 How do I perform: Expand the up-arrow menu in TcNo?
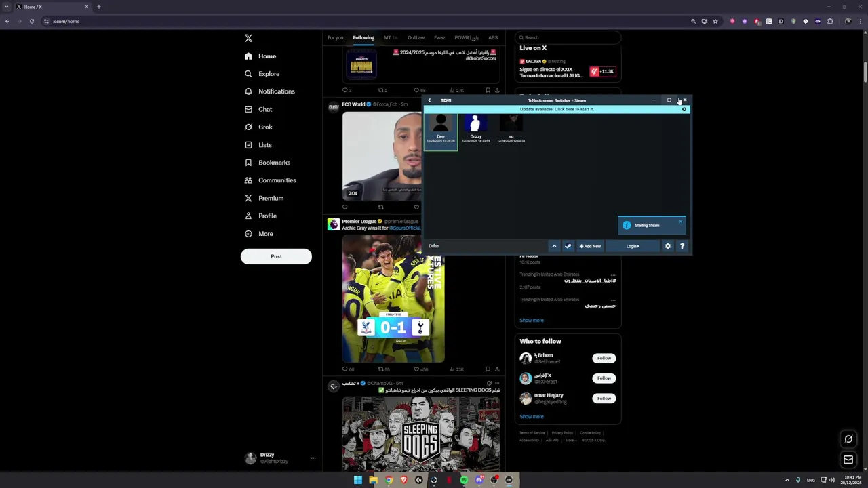pos(554,246)
